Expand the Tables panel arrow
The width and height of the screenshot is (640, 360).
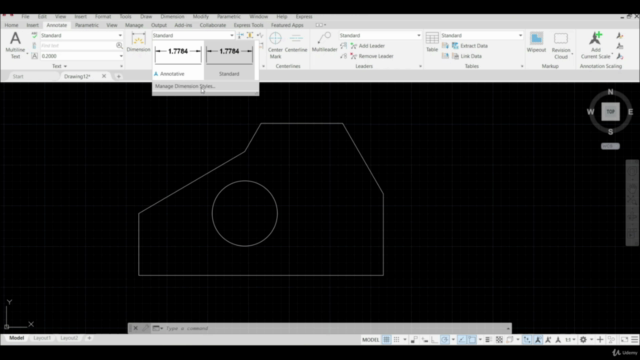click(x=522, y=66)
